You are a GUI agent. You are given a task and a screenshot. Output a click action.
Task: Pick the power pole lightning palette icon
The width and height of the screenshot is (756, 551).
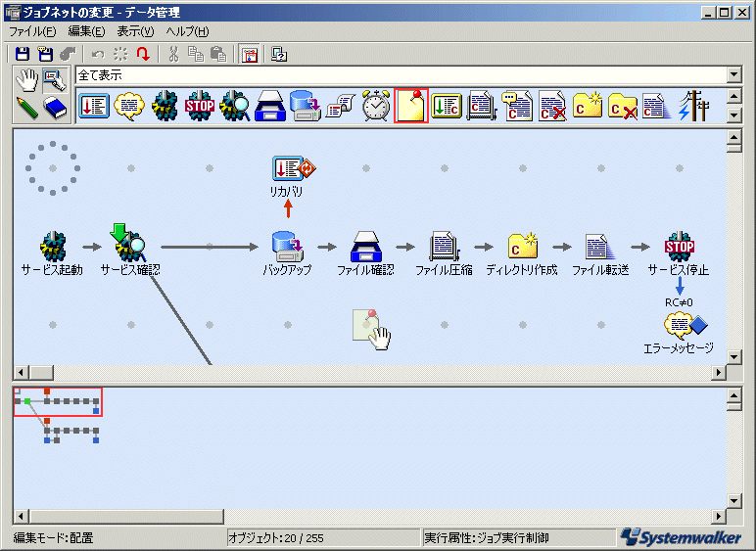693,106
